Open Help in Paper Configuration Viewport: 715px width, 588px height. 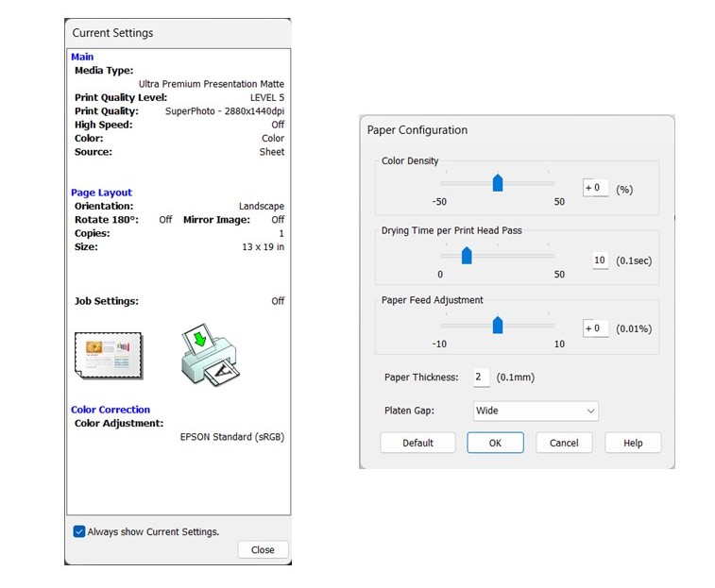click(633, 443)
